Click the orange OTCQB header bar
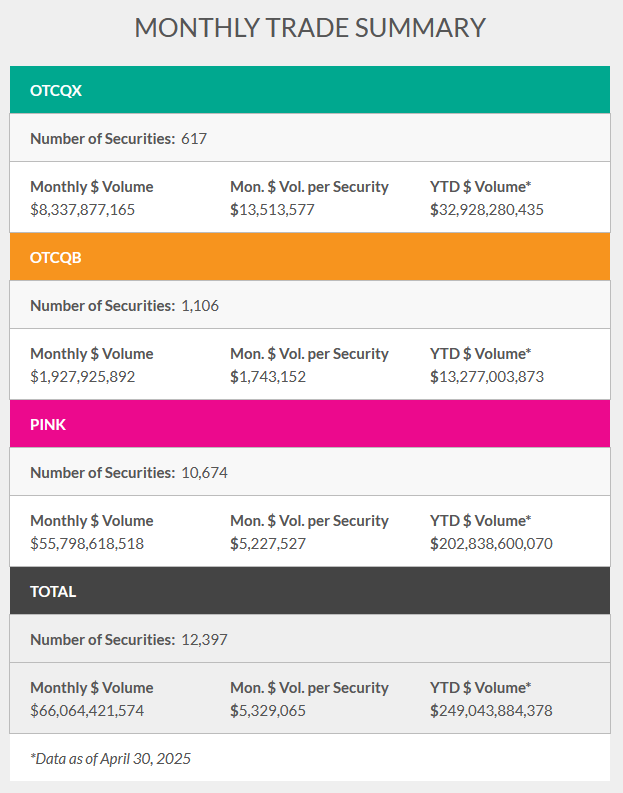Viewport: 623px width, 793px height. [310, 257]
